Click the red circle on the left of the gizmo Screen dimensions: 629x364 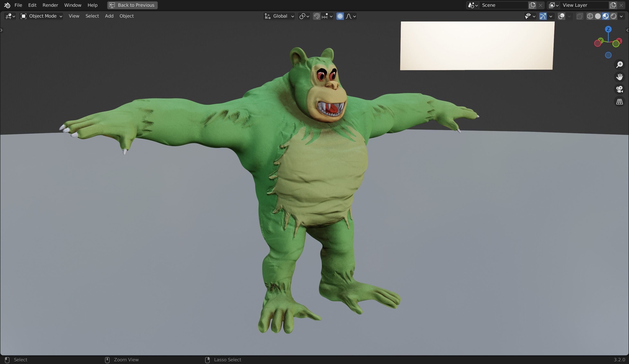tap(597, 43)
